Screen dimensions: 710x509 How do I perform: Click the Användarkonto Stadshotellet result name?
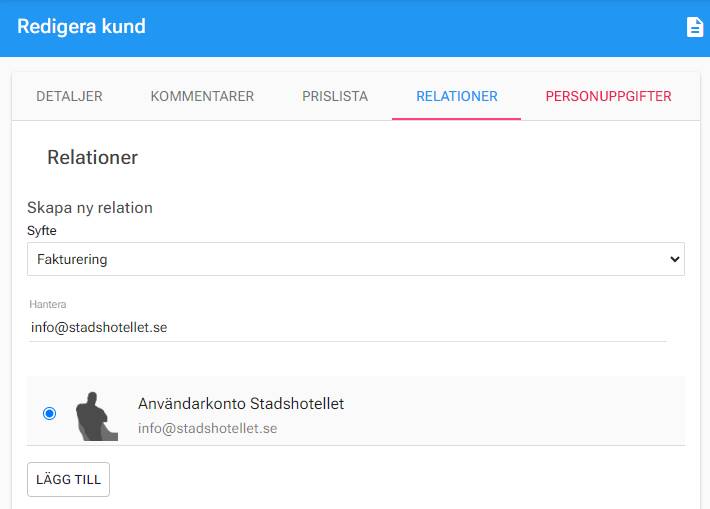click(x=241, y=403)
